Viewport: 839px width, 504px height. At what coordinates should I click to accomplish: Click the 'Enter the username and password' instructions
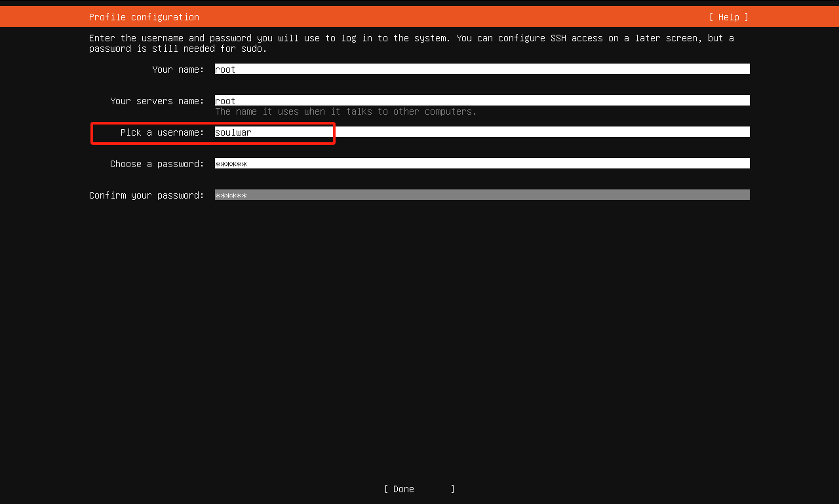click(x=412, y=43)
